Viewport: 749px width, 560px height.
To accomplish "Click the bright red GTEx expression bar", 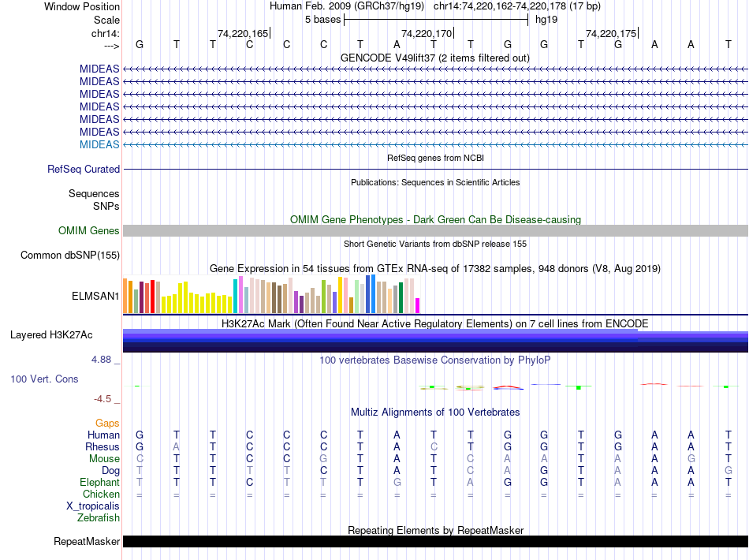I will pos(152,297).
